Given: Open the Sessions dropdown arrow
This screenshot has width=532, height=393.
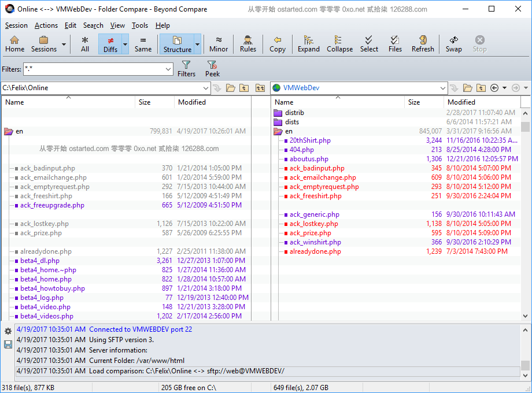Looking at the screenshot, I should [x=64, y=44].
